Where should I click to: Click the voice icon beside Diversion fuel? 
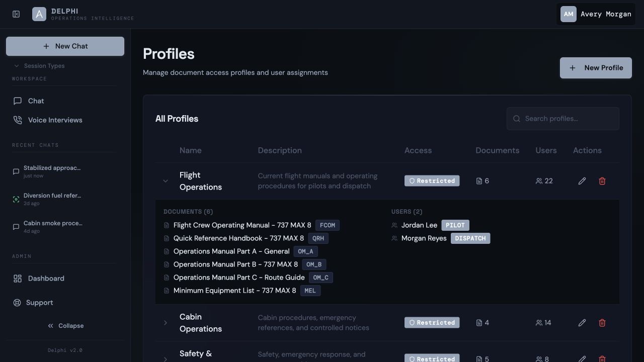coord(16,200)
